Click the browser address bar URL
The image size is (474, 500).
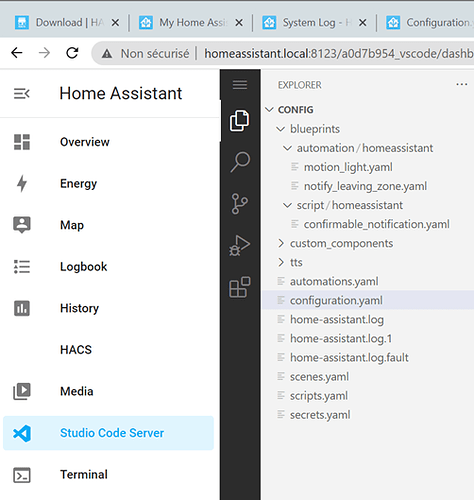(338, 53)
